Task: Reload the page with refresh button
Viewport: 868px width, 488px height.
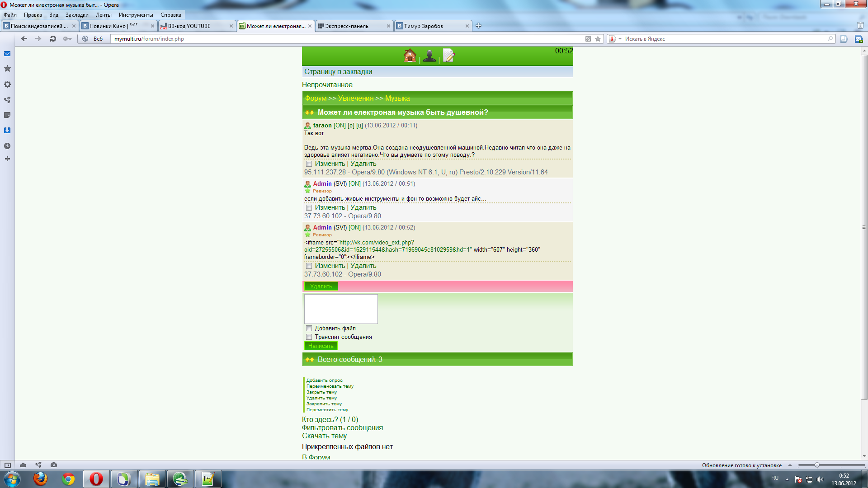Action: 53,39
